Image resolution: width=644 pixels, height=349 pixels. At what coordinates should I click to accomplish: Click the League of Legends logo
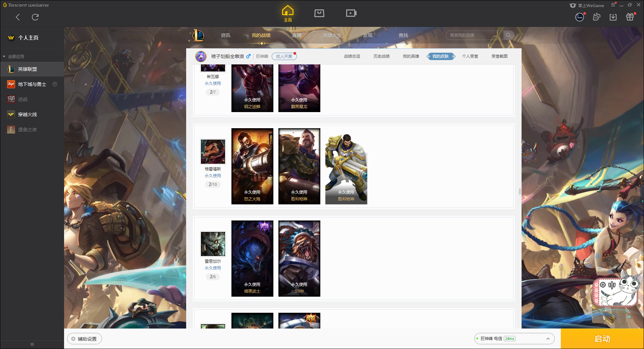click(198, 35)
